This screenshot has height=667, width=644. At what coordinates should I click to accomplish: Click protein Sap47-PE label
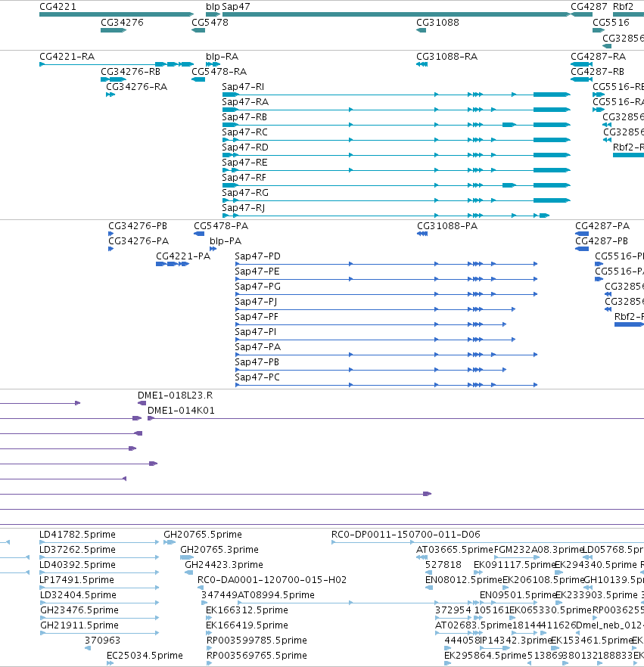pos(257,271)
